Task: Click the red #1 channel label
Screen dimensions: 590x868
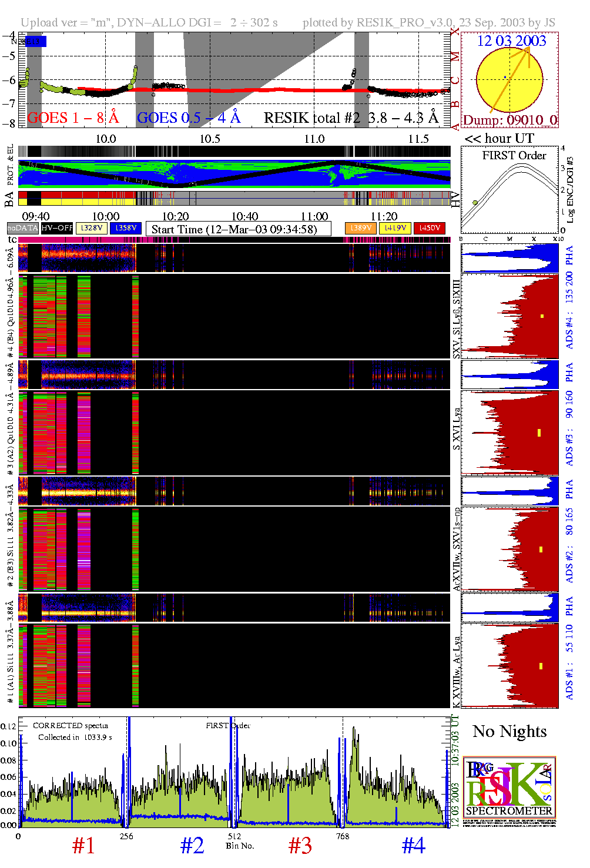Action: point(83,846)
